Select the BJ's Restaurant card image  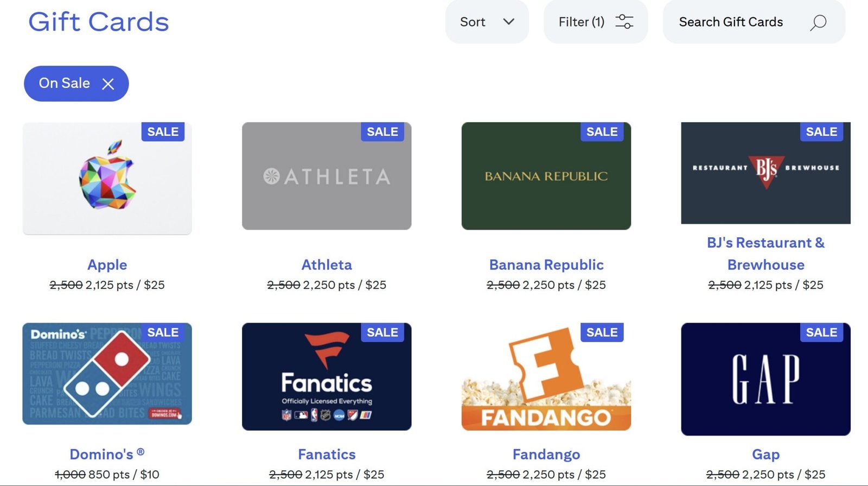(765, 174)
